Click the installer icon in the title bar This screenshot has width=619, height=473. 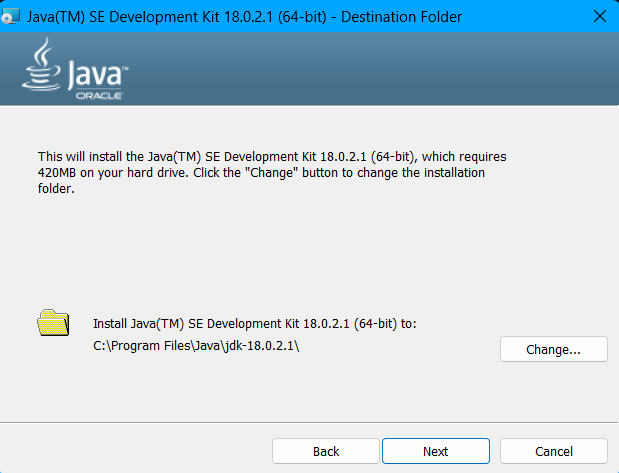[x=12, y=16]
